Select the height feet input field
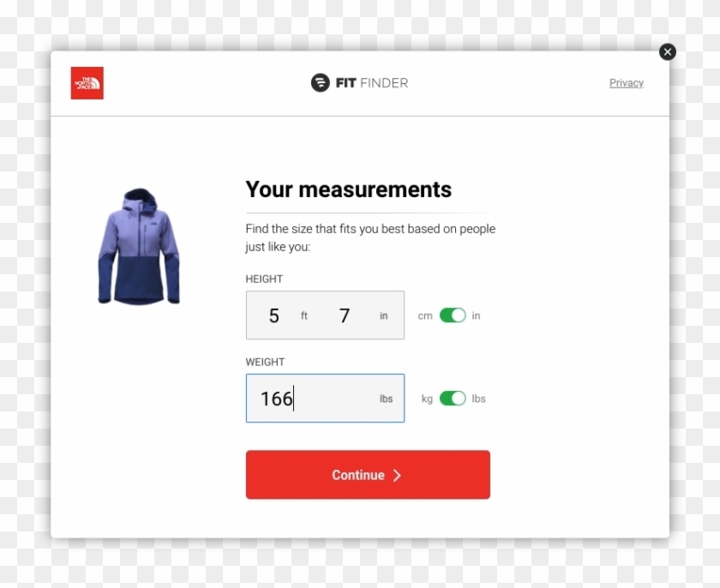The image size is (720, 588). [274, 315]
